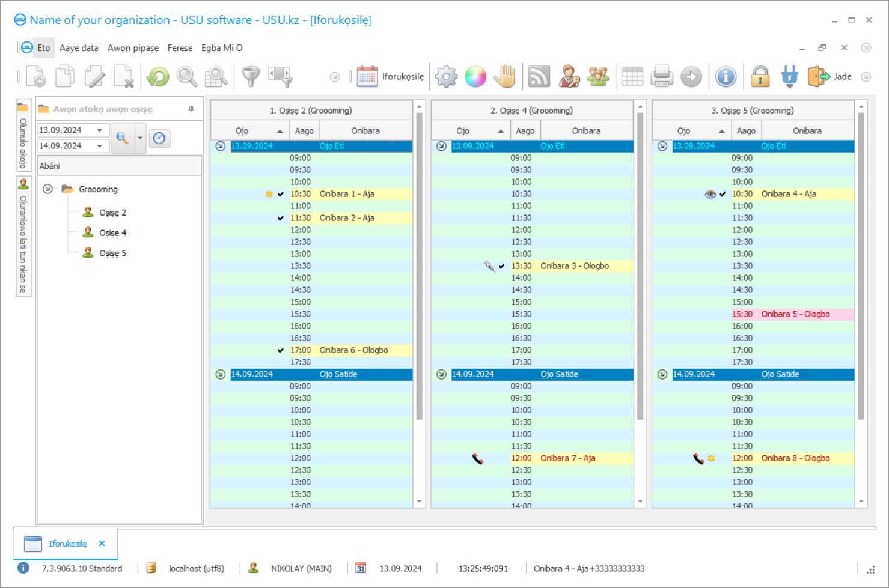Click the clock button beside date filters
Image resolution: width=889 pixels, height=588 pixels.
click(159, 138)
